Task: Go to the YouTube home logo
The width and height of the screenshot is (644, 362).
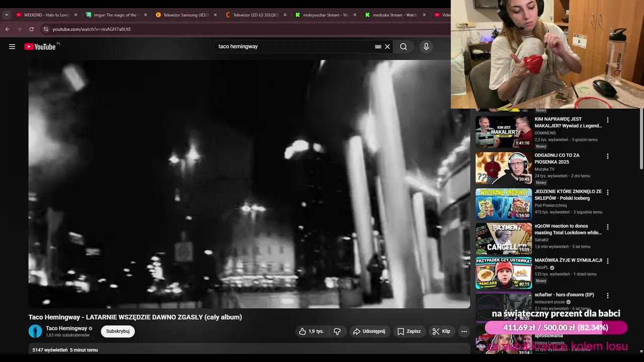Action: point(40,46)
